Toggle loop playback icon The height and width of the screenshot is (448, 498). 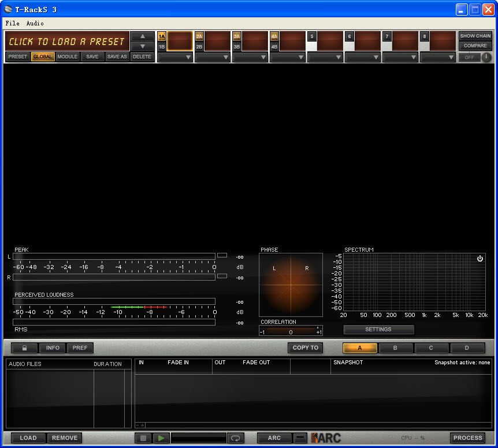[235, 438]
